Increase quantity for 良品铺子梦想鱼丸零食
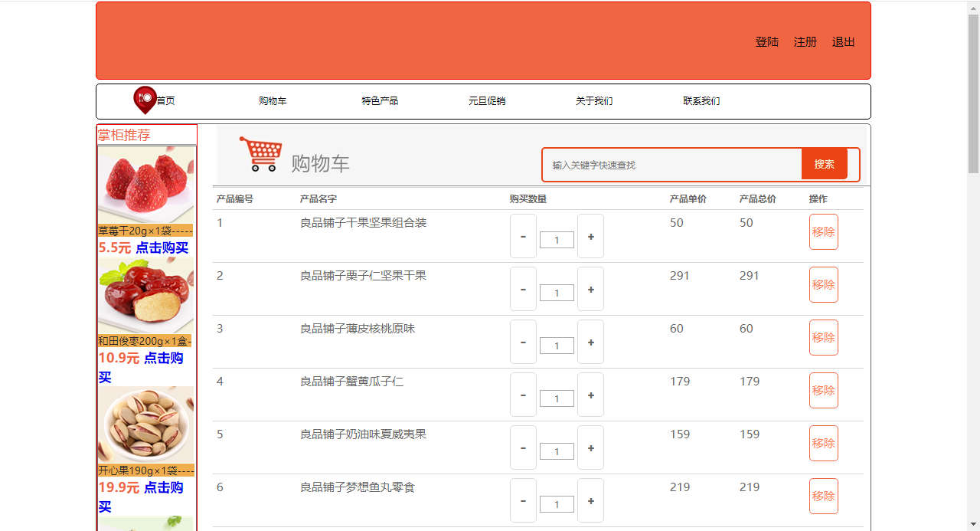This screenshot has height=531, width=980. 590,500
